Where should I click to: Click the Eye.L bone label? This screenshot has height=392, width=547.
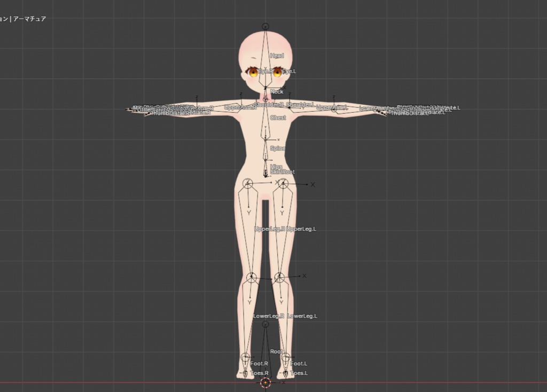point(290,70)
